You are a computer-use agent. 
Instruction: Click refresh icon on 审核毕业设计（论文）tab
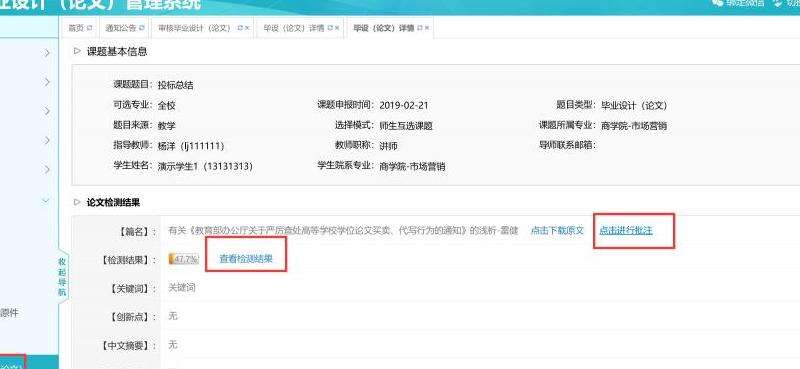click(x=239, y=28)
